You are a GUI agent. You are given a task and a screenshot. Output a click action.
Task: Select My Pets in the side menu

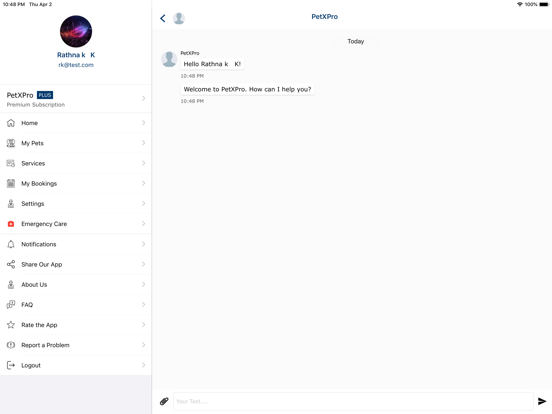[76, 143]
